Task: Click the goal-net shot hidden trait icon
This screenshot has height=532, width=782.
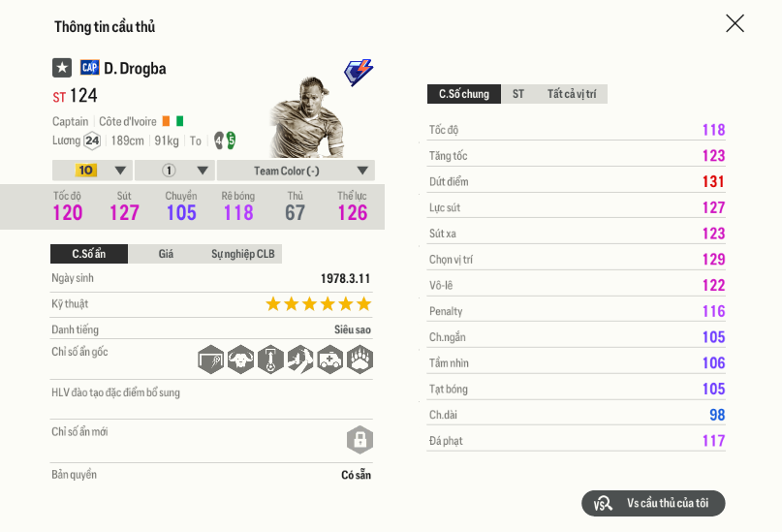Action: (211, 360)
